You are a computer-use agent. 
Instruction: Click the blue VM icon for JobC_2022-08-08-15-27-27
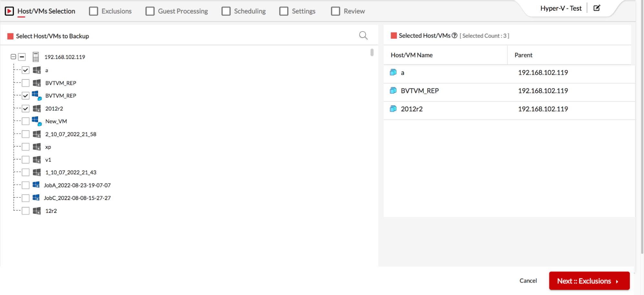[36, 198]
